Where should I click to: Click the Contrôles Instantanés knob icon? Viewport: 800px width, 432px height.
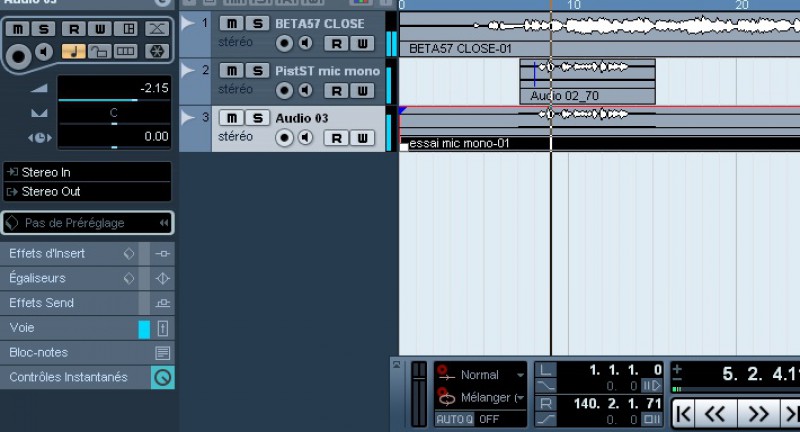point(163,377)
